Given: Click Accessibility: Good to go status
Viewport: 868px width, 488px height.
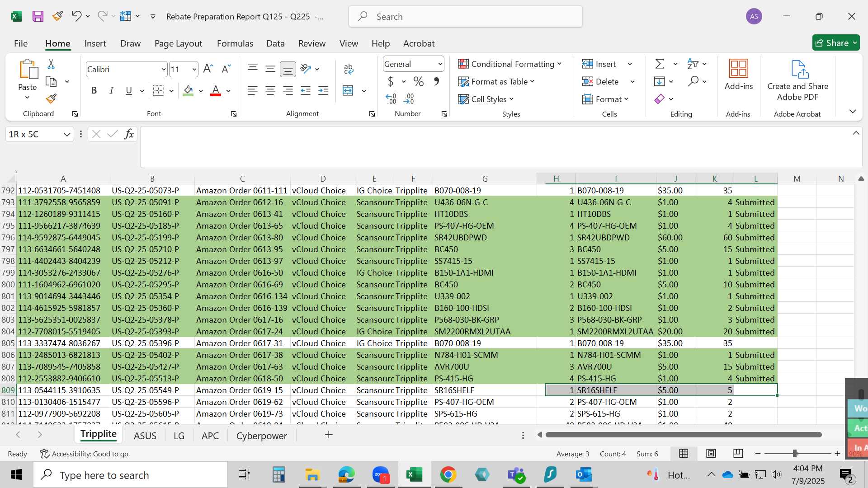Looking at the screenshot, I should [x=84, y=454].
